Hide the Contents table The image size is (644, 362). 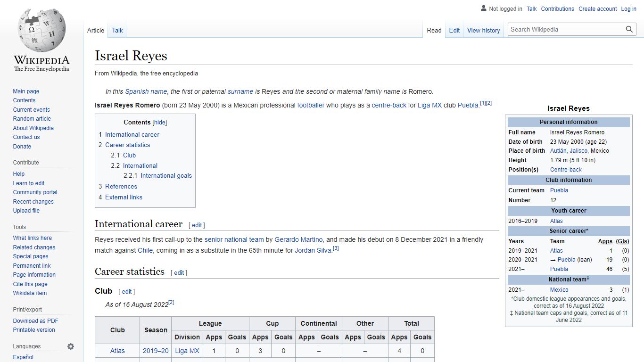coord(160,123)
